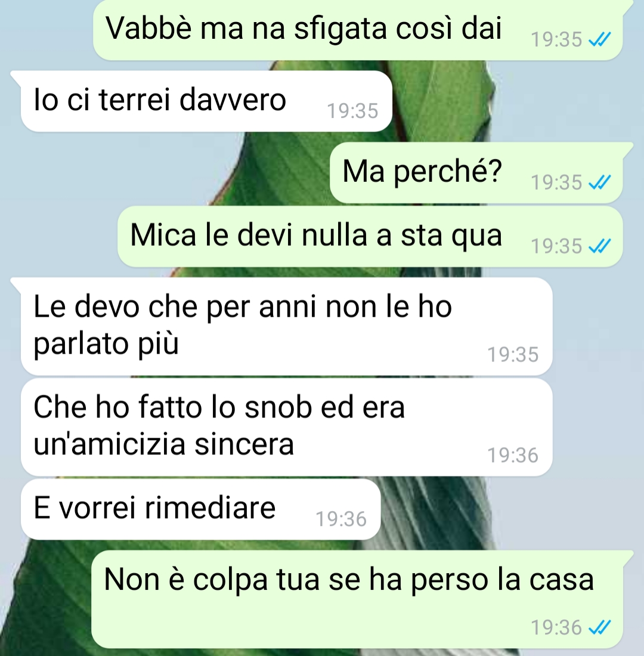Tap double-check icon beside 'Ma perché?'
644x656 pixels.
600,182
